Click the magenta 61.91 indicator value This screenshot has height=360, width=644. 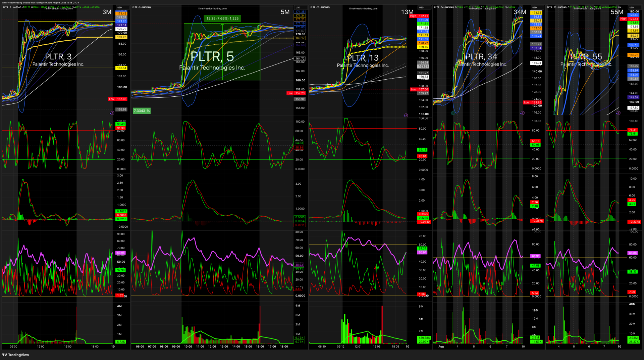[x=536, y=256]
